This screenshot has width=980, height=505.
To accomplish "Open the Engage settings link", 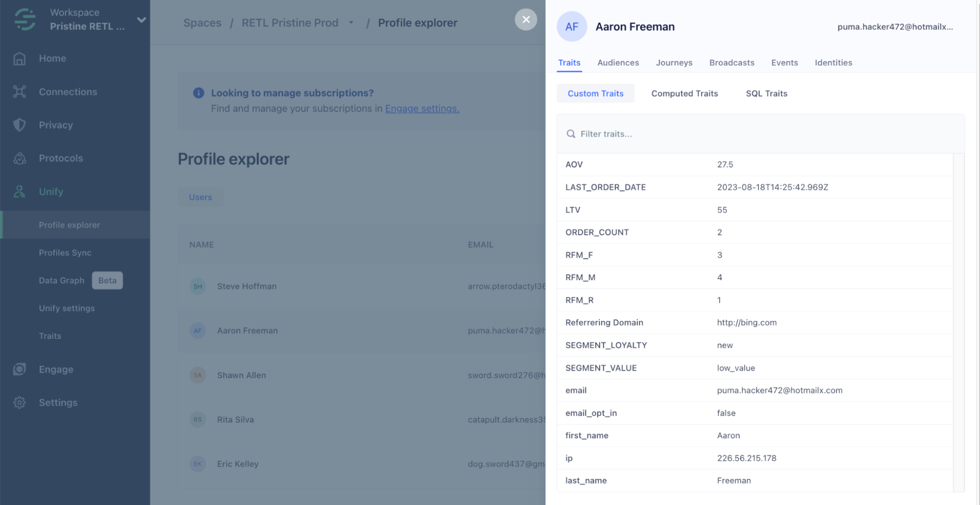I will [x=422, y=109].
